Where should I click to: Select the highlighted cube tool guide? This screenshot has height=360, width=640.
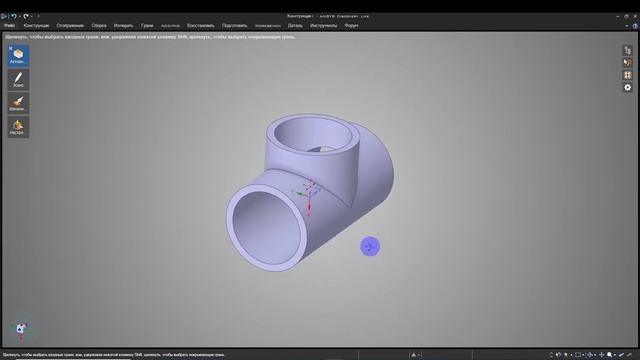coord(18,56)
